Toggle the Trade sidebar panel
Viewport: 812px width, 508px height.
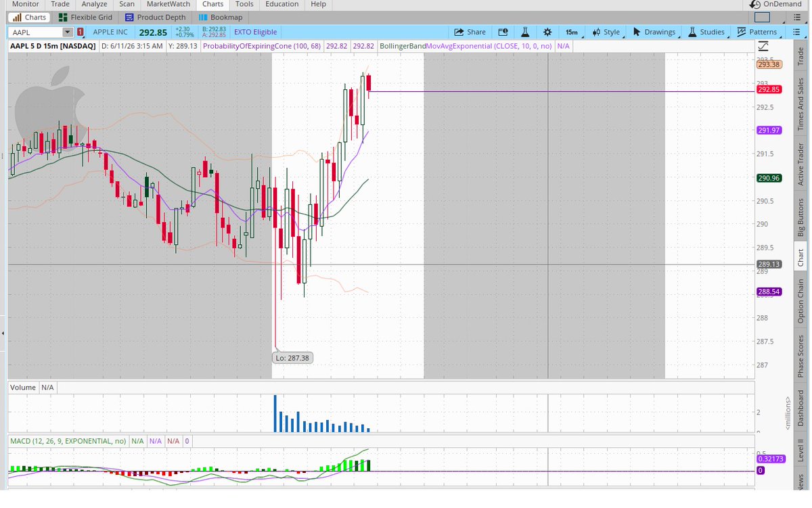point(801,57)
